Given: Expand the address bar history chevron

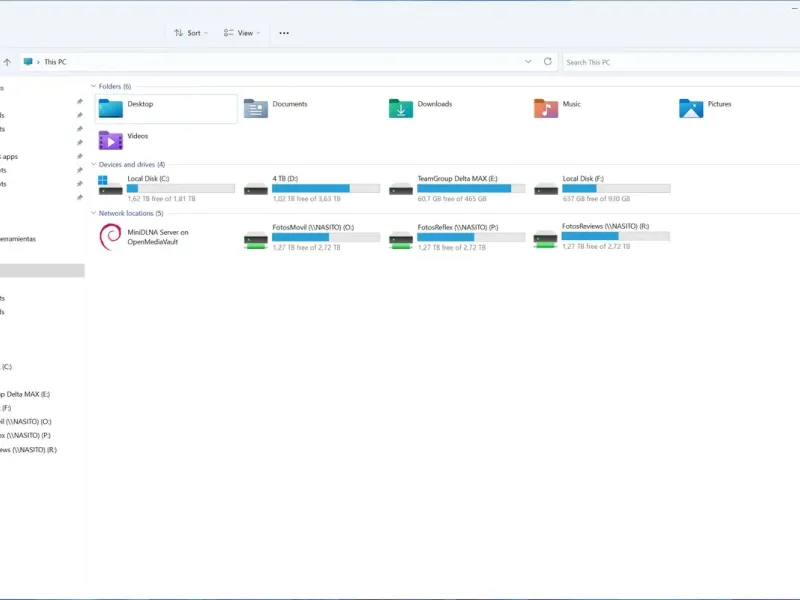Looking at the screenshot, I should coord(528,62).
